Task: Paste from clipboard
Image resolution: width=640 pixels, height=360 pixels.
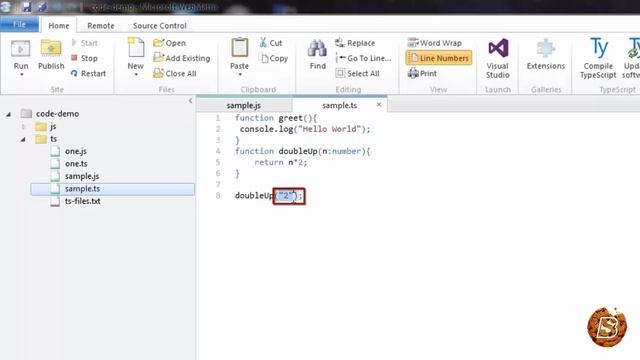Action: pos(240,53)
